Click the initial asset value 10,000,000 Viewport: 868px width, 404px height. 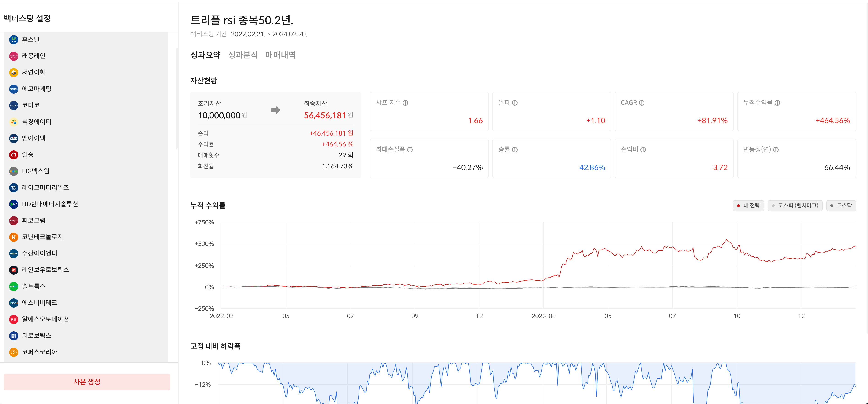pos(219,116)
